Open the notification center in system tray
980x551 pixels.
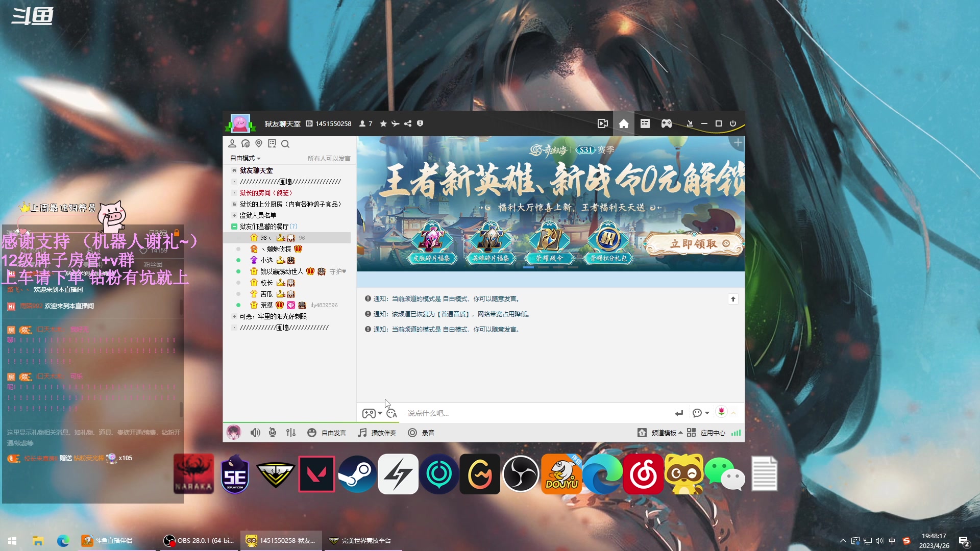pyautogui.click(x=964, y=541)
